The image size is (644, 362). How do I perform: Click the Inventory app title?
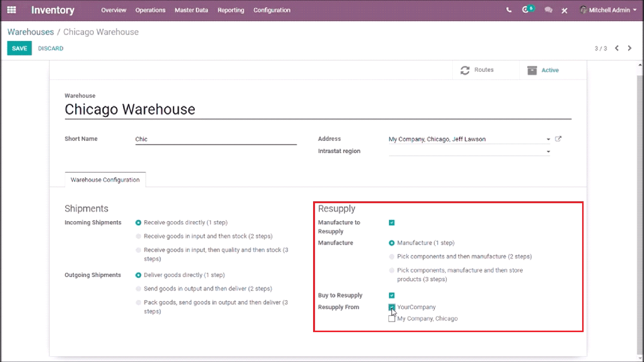(53, 10)
